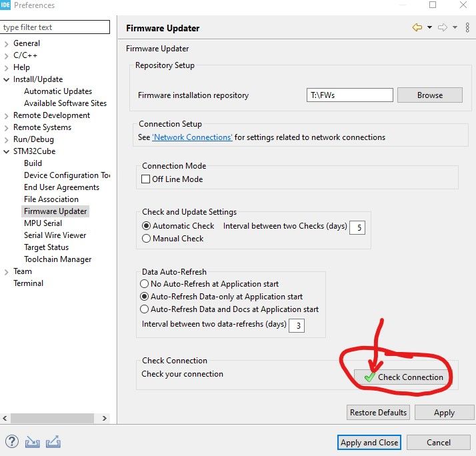Open Terminal preferences page
The image size is (476, 456).
[x=28, y=283]
